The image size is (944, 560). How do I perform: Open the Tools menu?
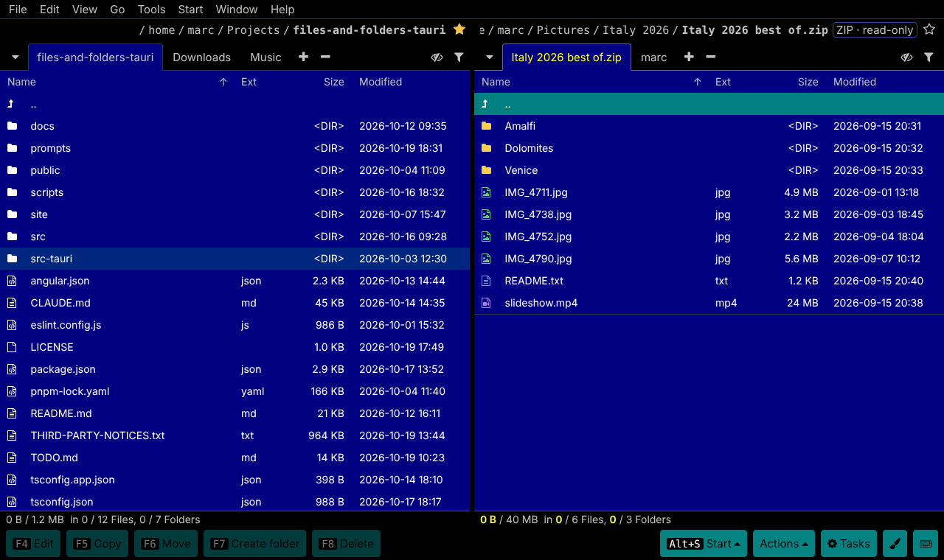coord(151,10)
